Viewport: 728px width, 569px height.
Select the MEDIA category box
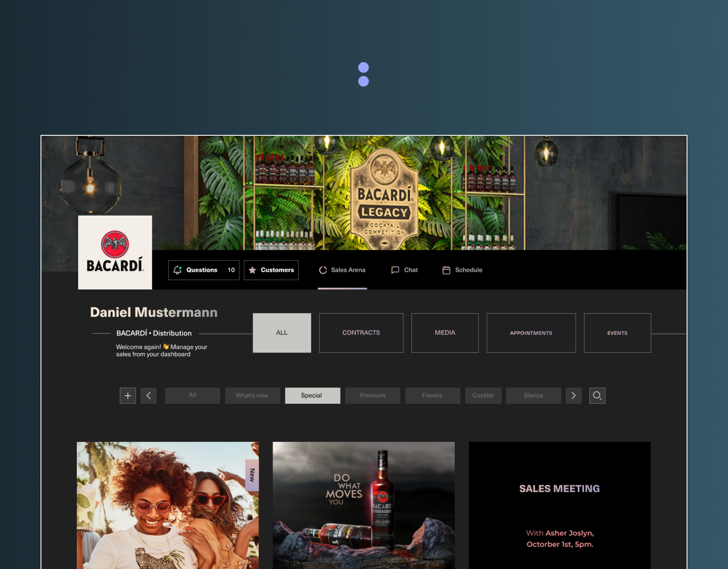pos(445,333)
